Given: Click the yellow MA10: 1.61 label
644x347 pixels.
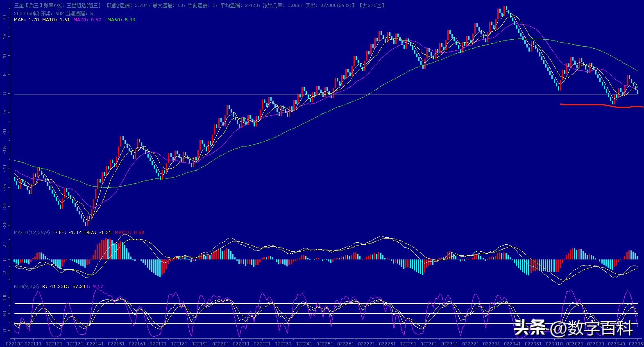Looking at the screenshot, I should pos(56,20).
